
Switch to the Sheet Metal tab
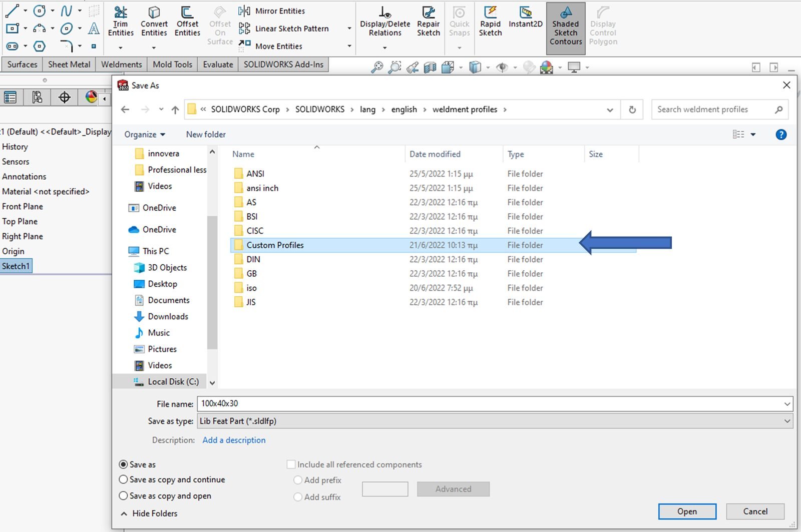click(x=69, y=65)
